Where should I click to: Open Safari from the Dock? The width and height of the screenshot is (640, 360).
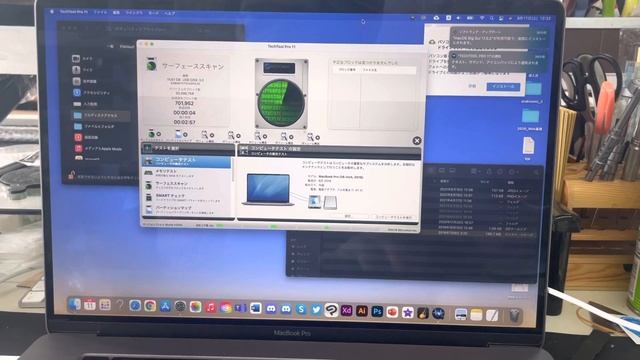(x=135, y=305)
